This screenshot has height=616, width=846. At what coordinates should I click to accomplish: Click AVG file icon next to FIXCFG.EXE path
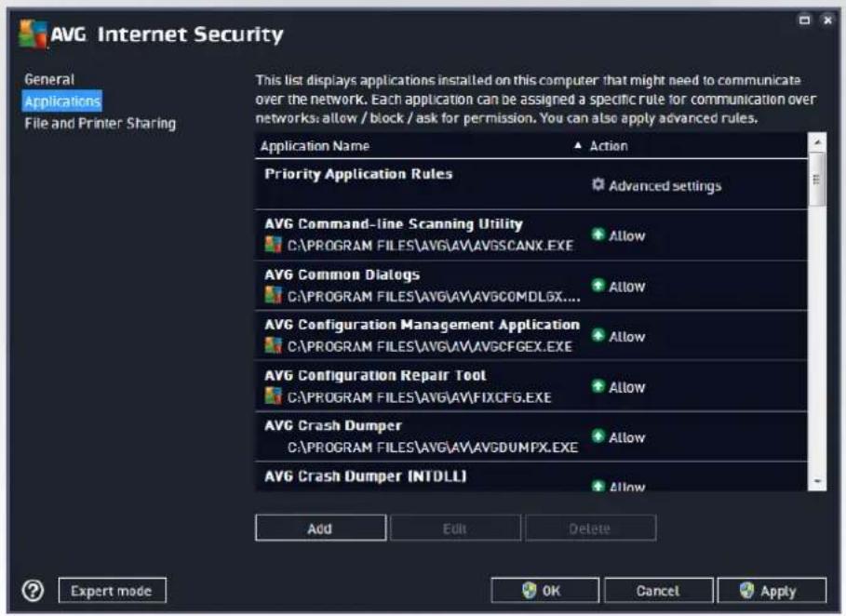pos(274,395)
